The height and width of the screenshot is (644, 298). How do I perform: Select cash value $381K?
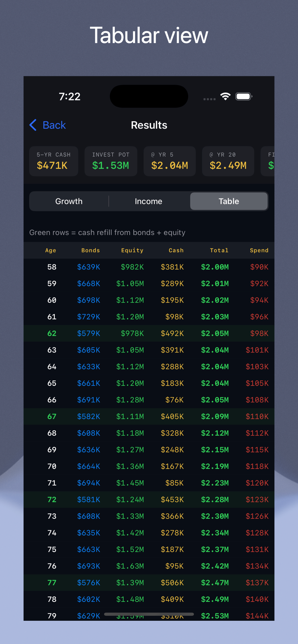(172, 267)
